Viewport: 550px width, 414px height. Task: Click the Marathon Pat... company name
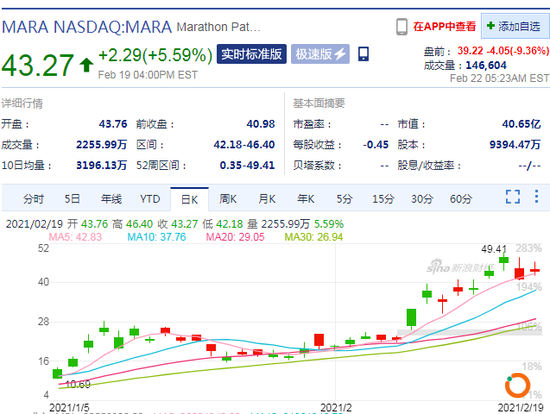(x=218, y=27)
